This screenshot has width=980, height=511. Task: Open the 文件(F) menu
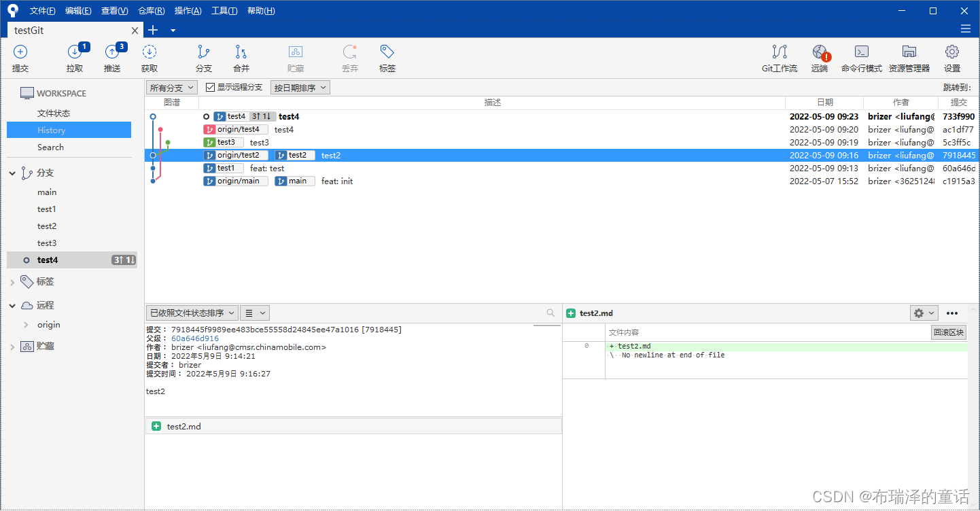pyautogui.click(x=43, y=11)
